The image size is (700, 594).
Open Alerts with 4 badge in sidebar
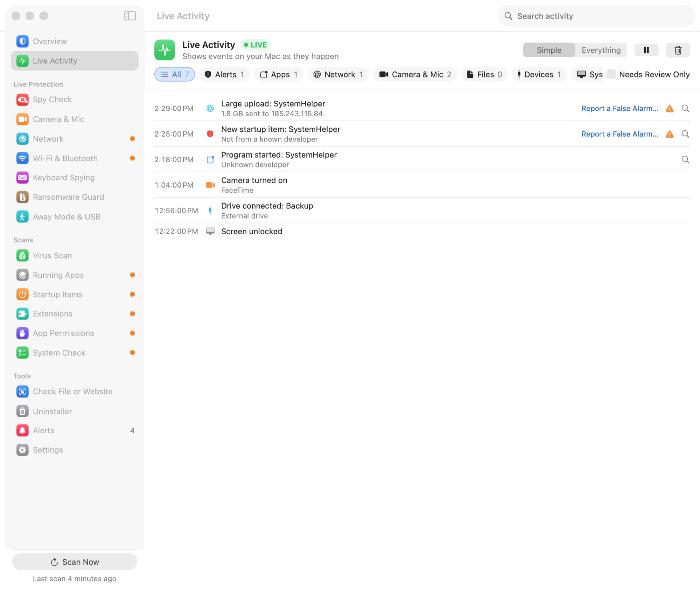coord(75,430)
